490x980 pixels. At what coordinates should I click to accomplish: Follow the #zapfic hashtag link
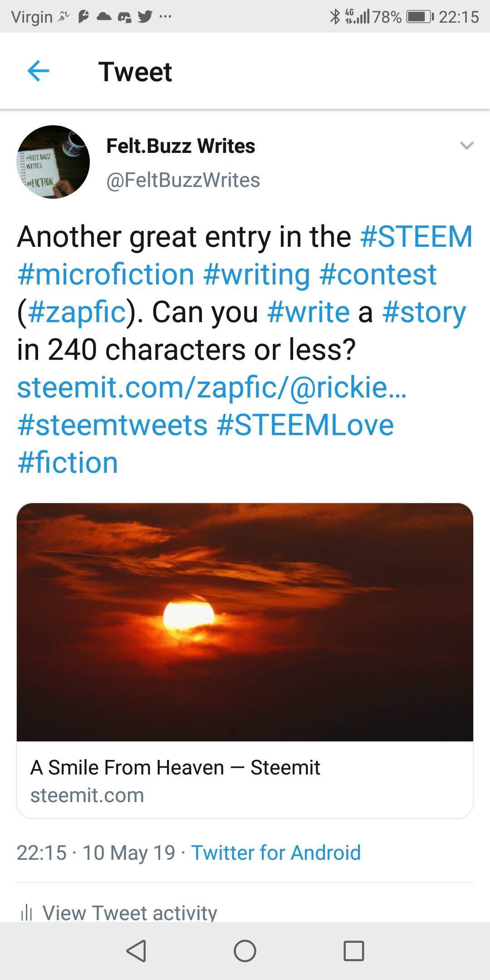77,312
